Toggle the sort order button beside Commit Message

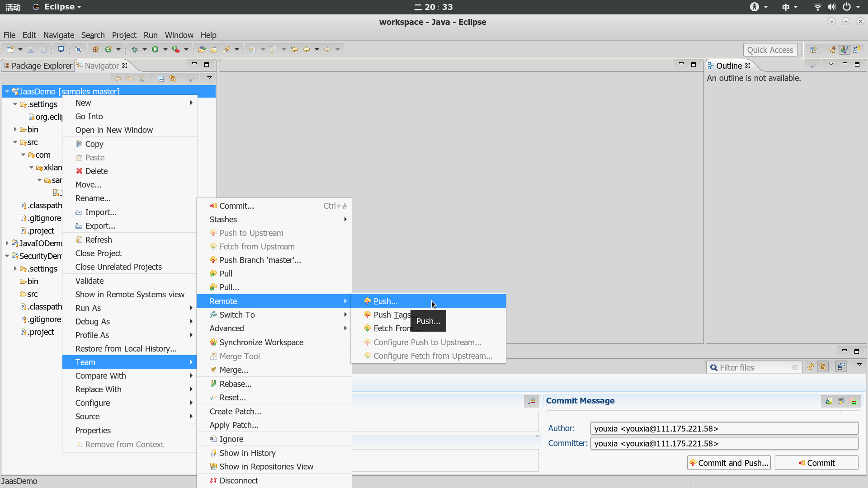pos(532,401)
